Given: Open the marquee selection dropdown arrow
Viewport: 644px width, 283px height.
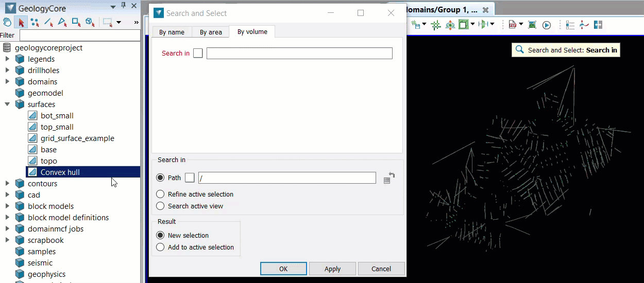Looking at the screenshot, I should (118, 22).
